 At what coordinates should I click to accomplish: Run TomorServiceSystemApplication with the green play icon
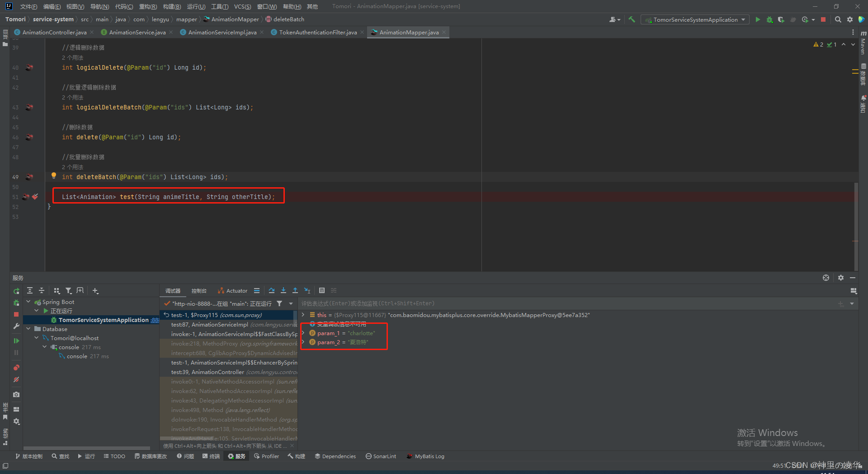(x=758, y=19)
